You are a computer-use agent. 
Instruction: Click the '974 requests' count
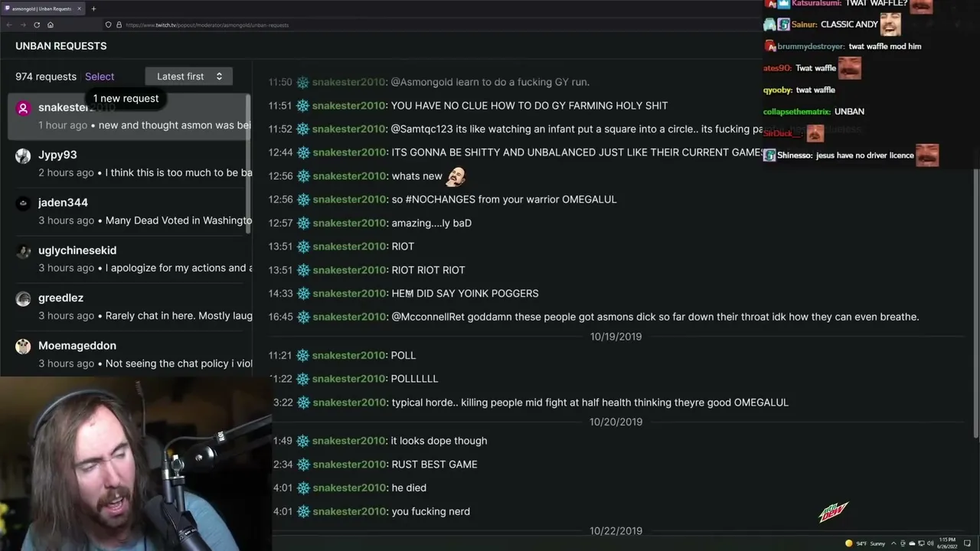[46, 77]
